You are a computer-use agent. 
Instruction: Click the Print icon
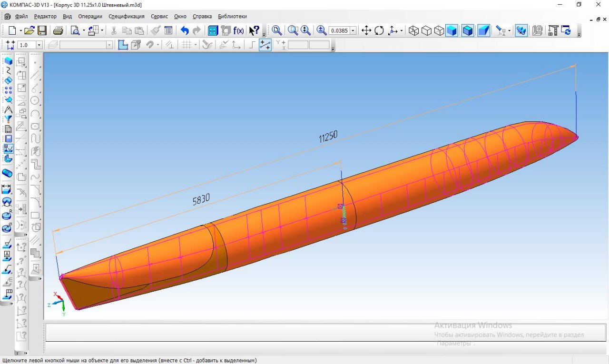click(58, 31)
